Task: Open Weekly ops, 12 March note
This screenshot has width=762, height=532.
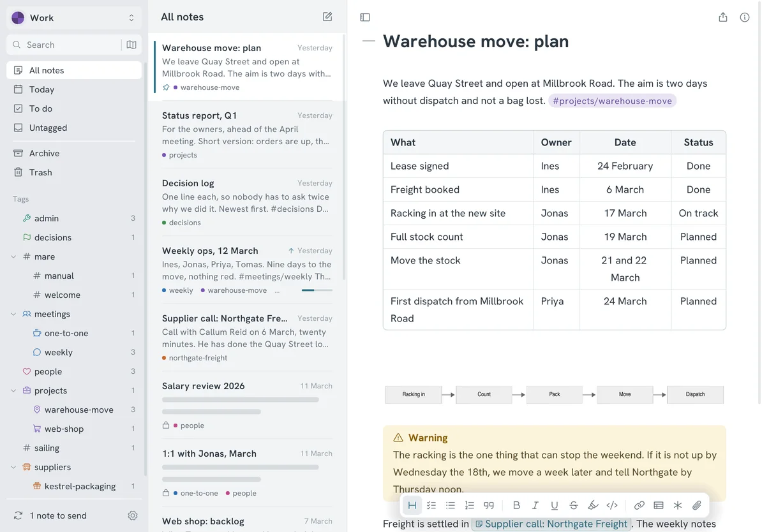Action: click(x=247, y=270)
